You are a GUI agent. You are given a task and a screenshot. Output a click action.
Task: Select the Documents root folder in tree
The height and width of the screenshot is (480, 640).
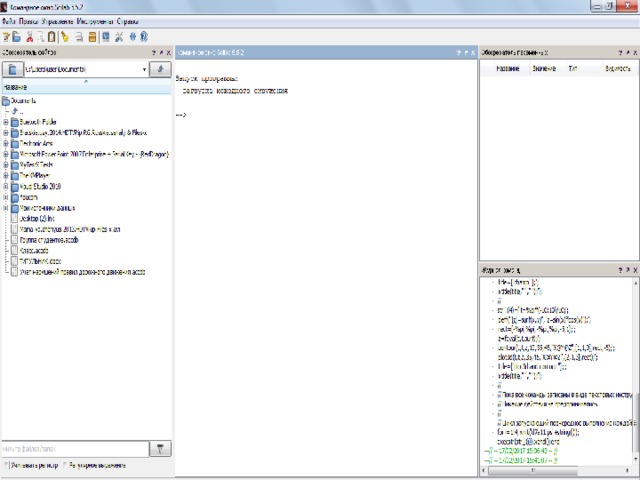pyautogui.click(x=24, y=101)
